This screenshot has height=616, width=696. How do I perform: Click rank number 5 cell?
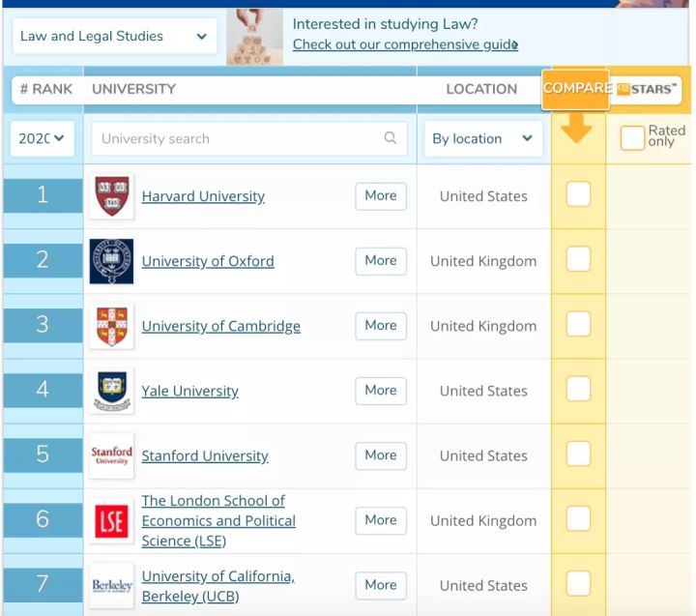(43, 455)
